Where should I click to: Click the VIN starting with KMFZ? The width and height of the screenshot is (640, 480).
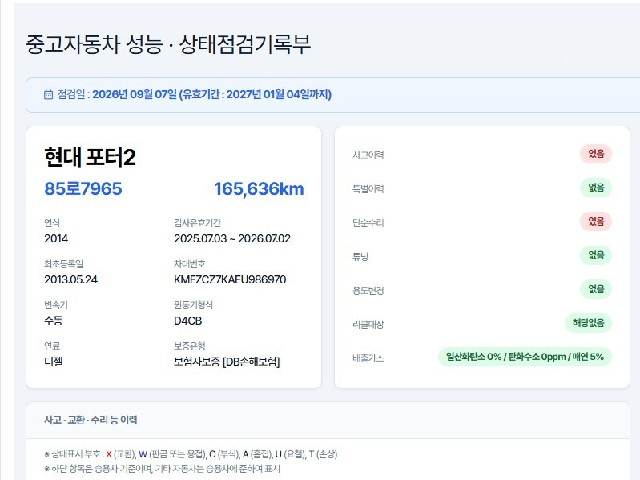click(x=230, y=279)
